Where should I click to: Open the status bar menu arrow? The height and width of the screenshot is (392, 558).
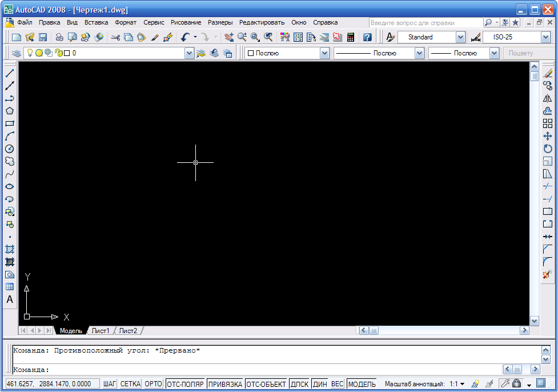tap(529, 385)
